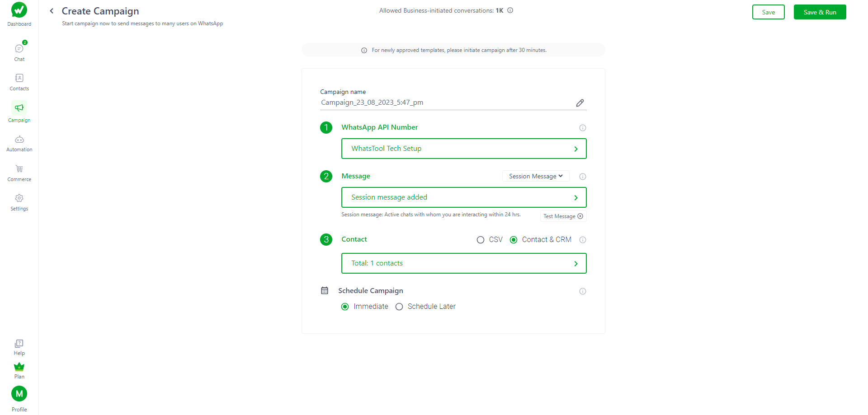Select the CSV contact option
The height and width of the screenshot is (415, 868).
pos(480,239)
